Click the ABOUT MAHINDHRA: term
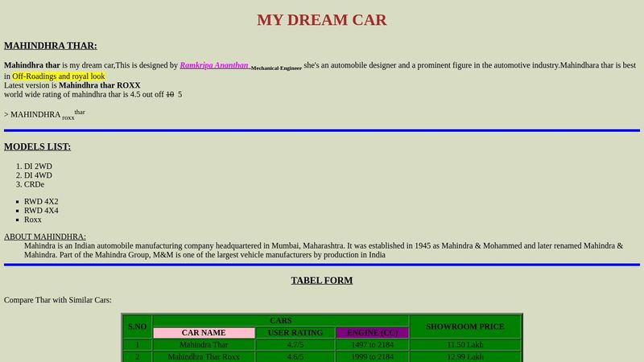644x362 pixels. coord(45,237)
